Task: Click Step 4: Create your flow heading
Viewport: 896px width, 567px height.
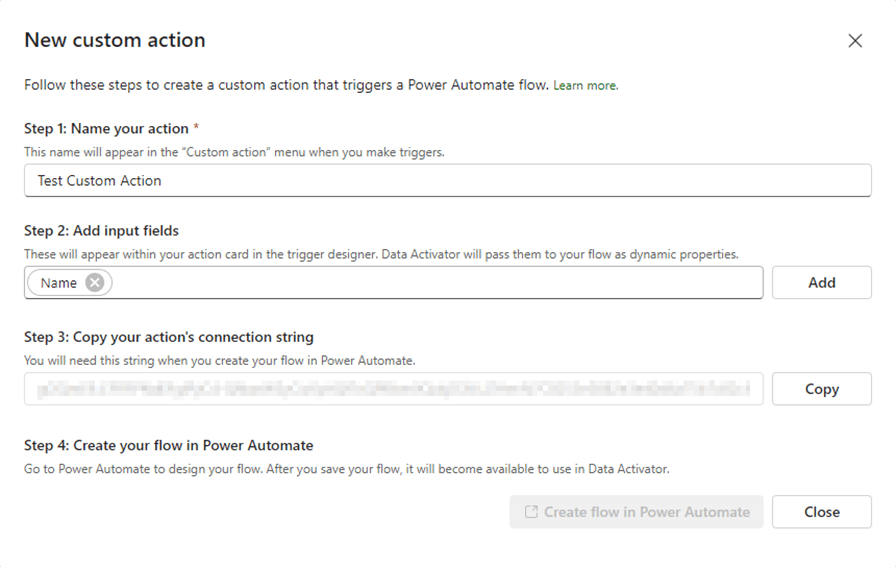Action: click(169, 445)
